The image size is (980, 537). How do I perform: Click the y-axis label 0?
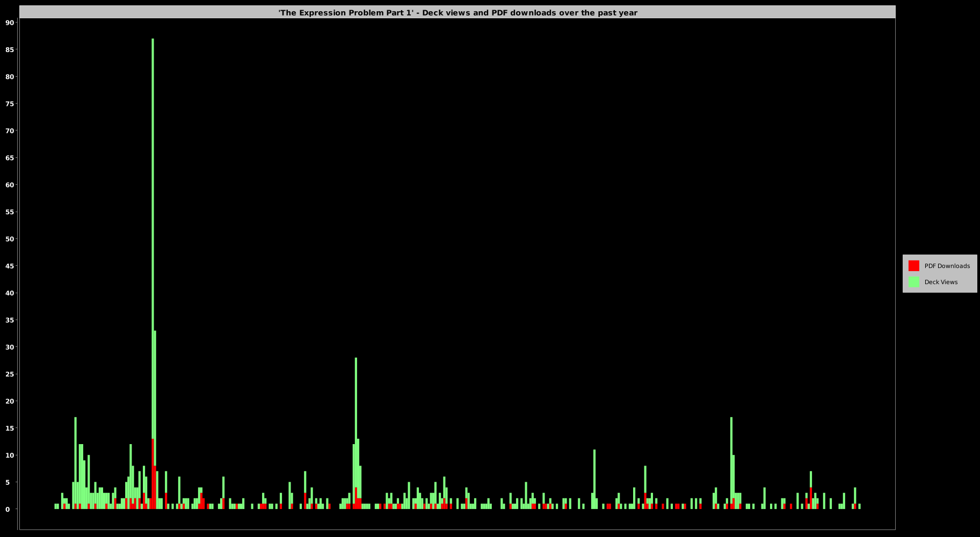pyautogui.click(x=8, y=509)
